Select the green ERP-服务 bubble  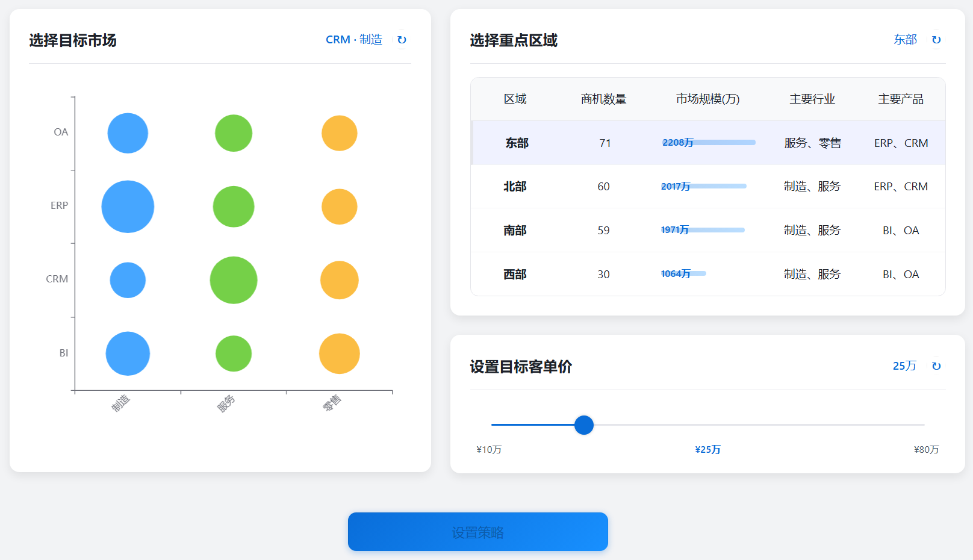pos(234,207)
